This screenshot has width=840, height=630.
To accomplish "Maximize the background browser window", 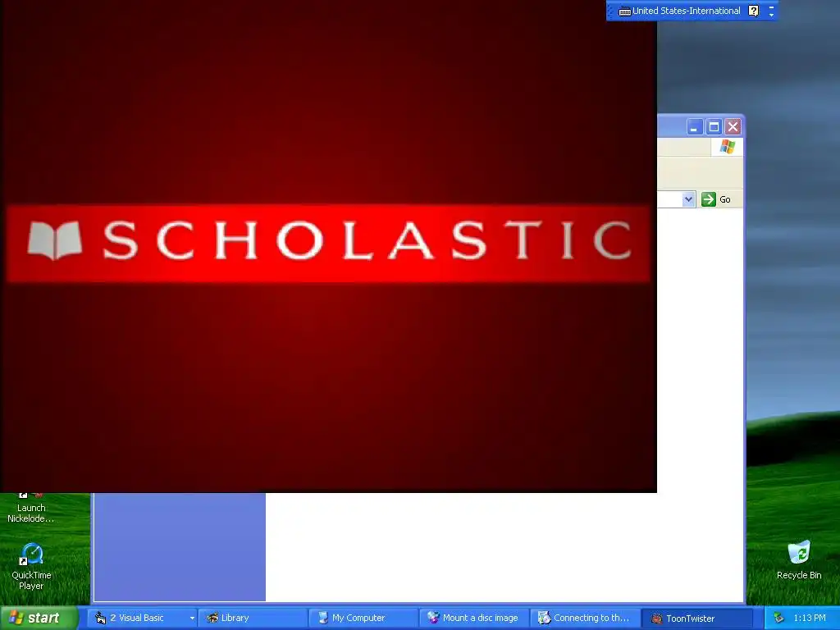I will click(714, 127).
